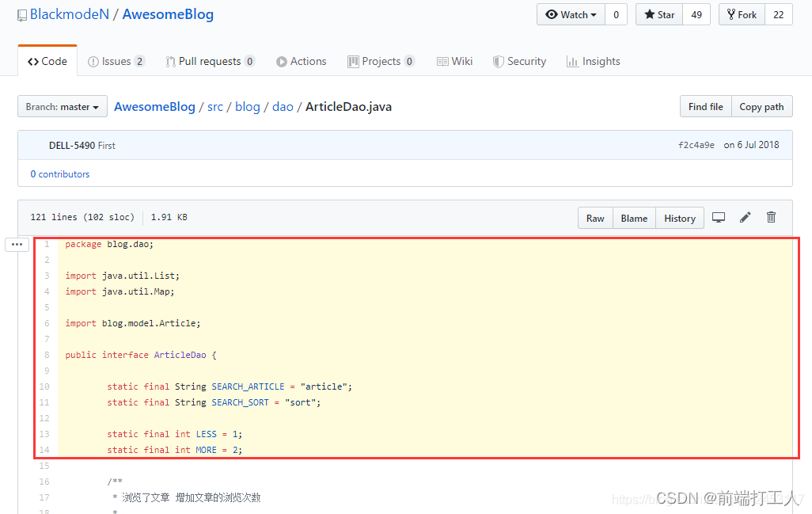Click the SEARCH_SORT constant

tap(240, 402)
